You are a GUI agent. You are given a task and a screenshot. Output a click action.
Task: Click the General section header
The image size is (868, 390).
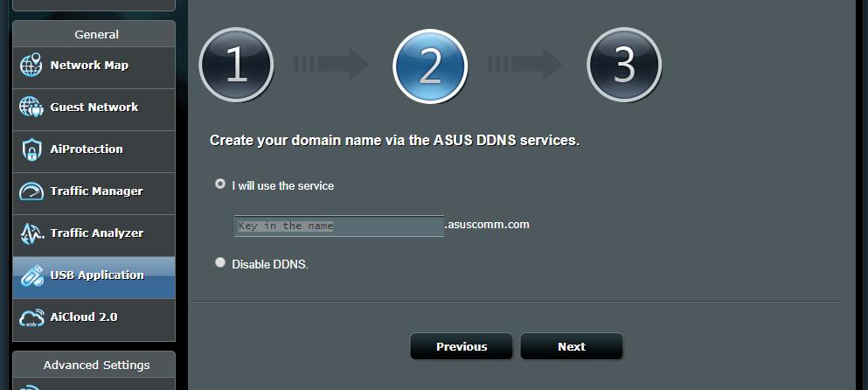point(96,34)
